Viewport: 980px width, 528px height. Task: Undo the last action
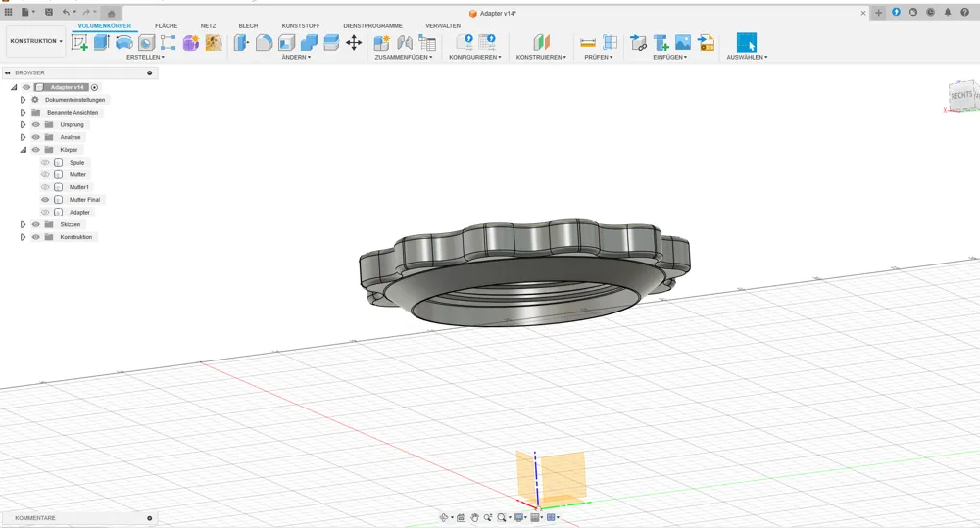click(x=66, y=12)
